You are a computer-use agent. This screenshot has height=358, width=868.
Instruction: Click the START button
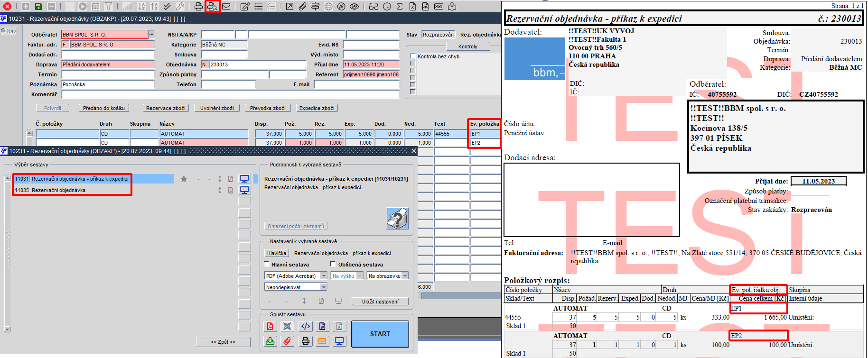click(380, 334)
